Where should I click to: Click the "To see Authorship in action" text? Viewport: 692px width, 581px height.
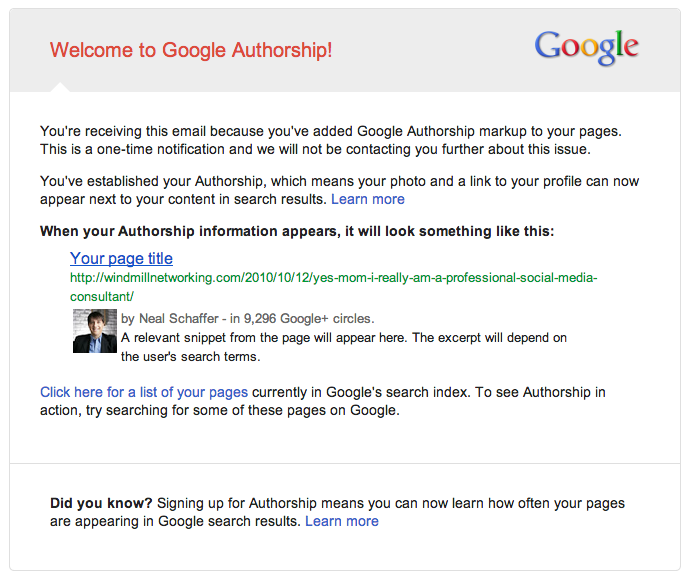point(500,392)
